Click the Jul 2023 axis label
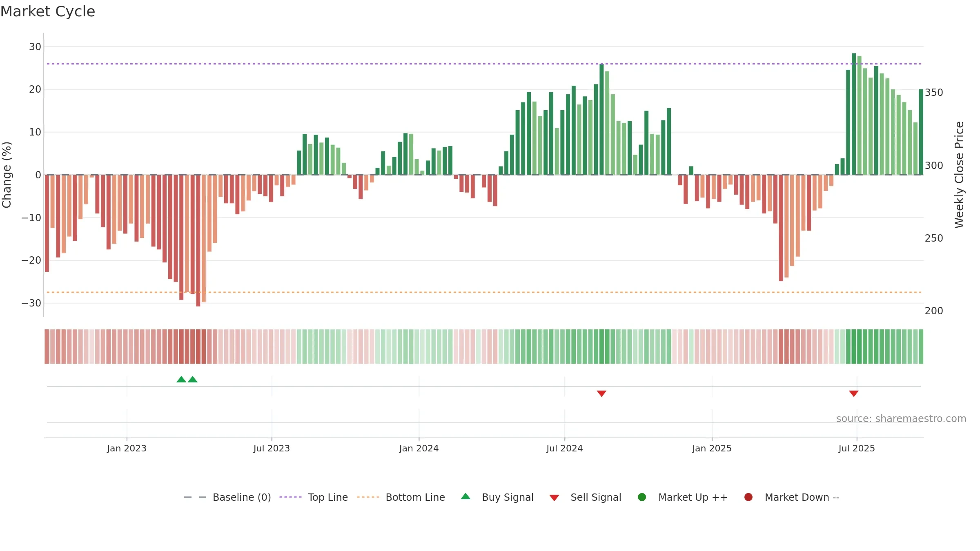 pos(272,448)
